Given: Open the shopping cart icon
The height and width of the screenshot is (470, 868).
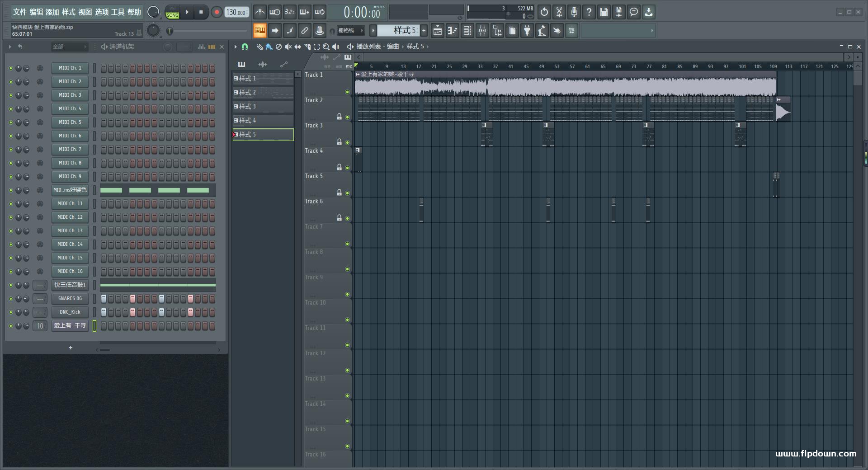Looking at the screenshot, I should pos(572,31).
